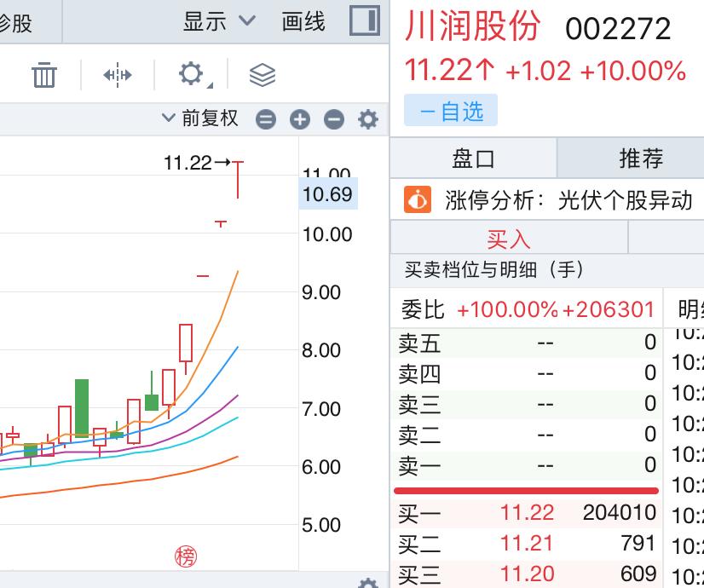This screenshot has width=704, height=588.
Task: Switch to the 推荐 tab
Action: (640, 159)
